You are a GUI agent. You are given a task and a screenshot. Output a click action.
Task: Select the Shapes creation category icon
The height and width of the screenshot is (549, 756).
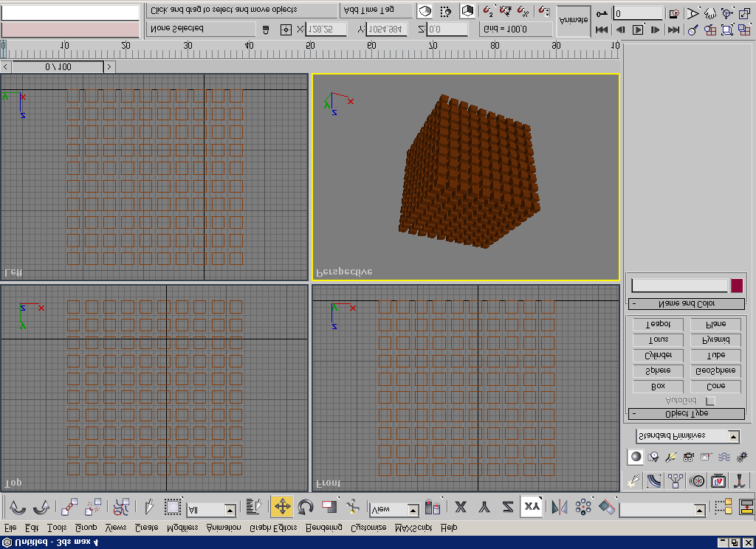653,457
